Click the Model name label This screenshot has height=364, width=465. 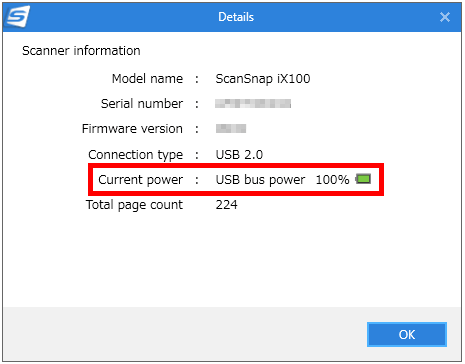coord(147,79)
